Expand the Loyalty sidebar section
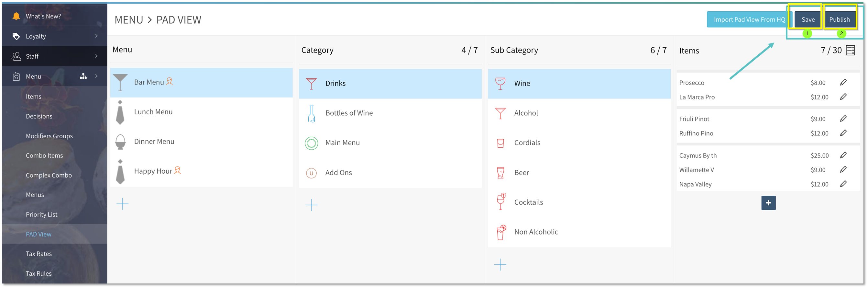 (x=96, y=36)
